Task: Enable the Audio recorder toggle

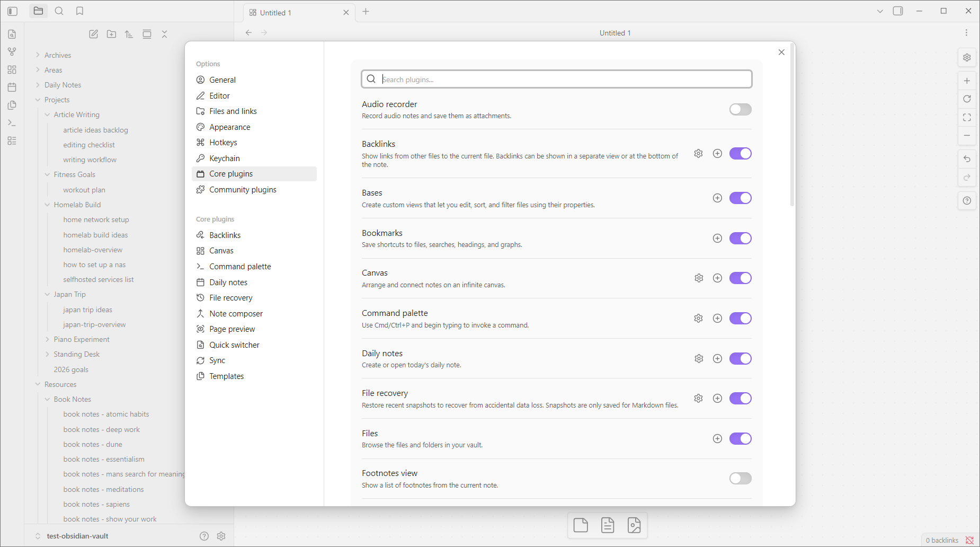Action: [x=740, y=110]
